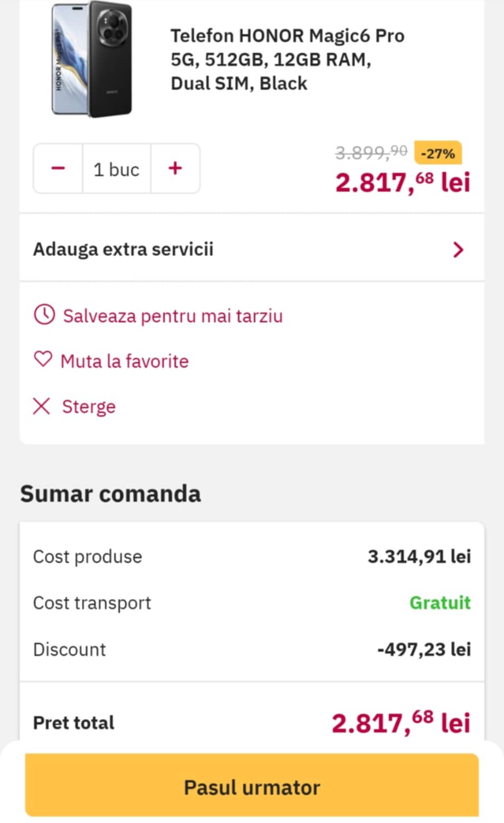The height and width of the screenshot is (823, 504).
Task: Click the minus icon to decrease quantity
Action: (58, 169)
